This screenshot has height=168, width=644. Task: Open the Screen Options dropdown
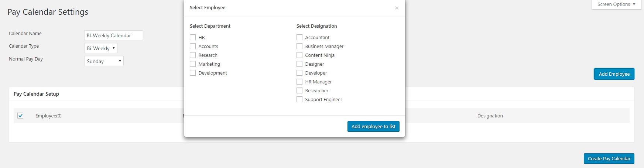click(x=616, y=4)
